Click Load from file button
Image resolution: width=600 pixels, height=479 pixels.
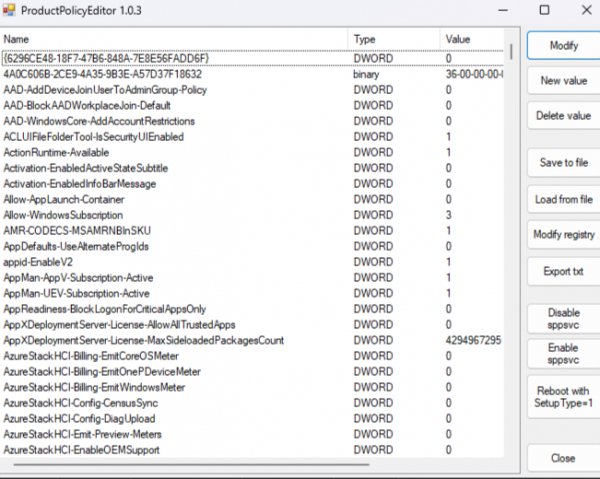(564, 199)
